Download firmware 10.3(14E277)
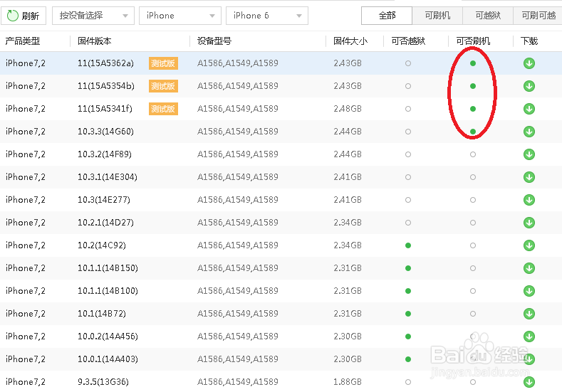Viewport: 562px width, 392px height. pyautogui.click(x=529, y=200)
